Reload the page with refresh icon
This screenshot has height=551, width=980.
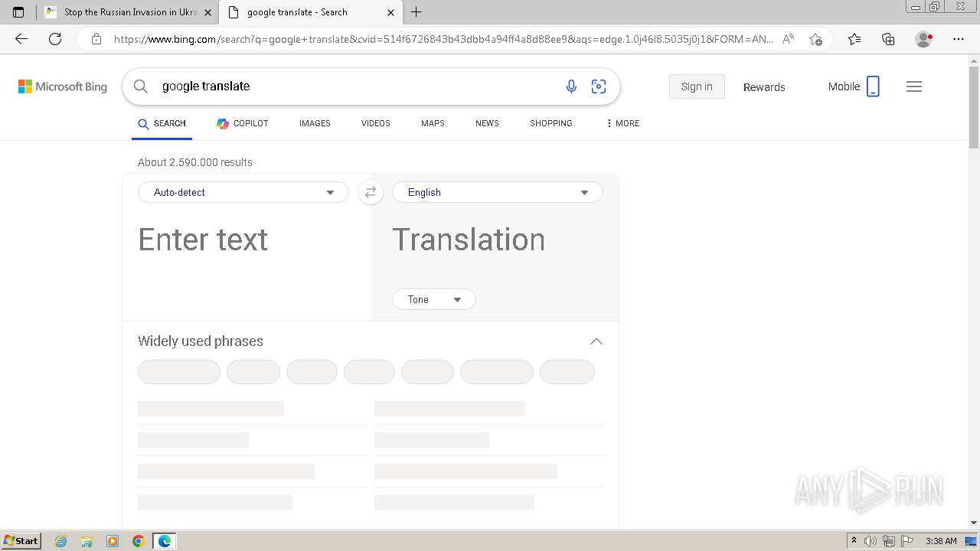[55, 39]
